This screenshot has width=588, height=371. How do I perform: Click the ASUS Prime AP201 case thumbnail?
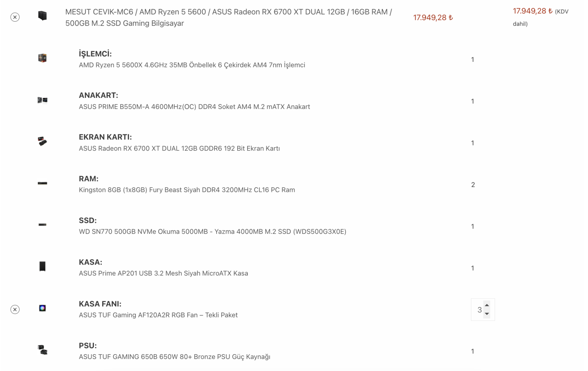tap(42, 266)
